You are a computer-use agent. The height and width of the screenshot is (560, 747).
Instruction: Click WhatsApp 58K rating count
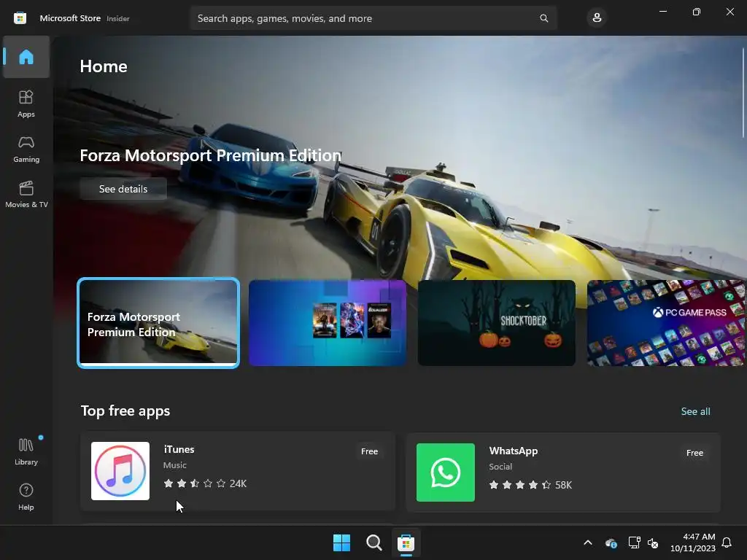tap(564, 485)
